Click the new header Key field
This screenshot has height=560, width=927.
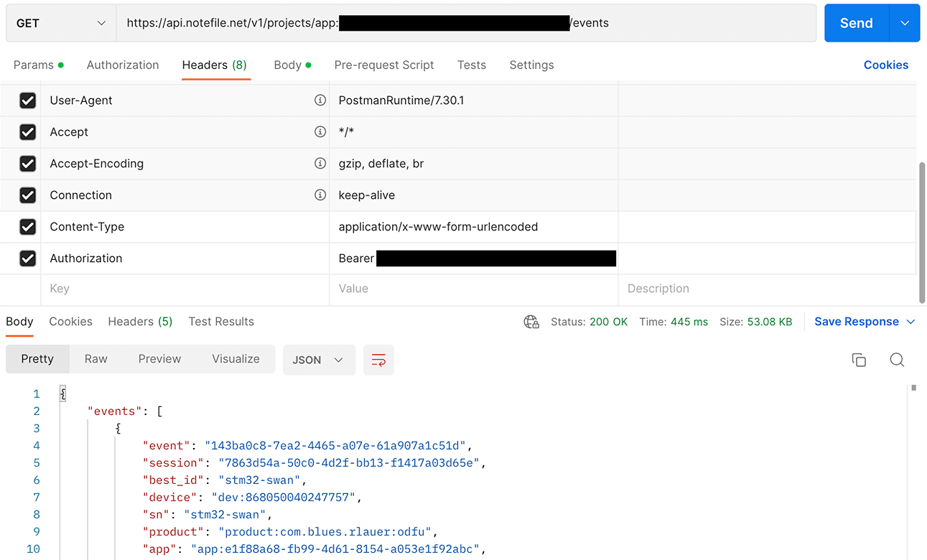185,289
